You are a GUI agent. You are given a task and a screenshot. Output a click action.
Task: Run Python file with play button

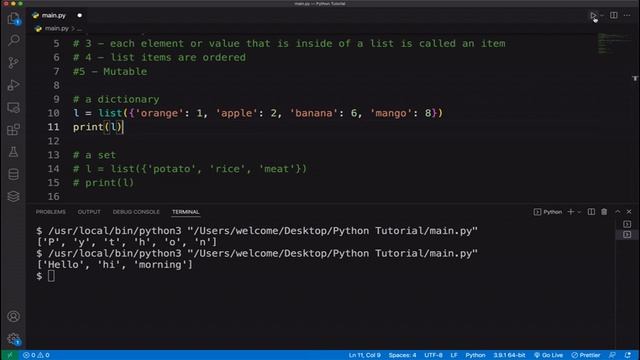pos(593,16)
